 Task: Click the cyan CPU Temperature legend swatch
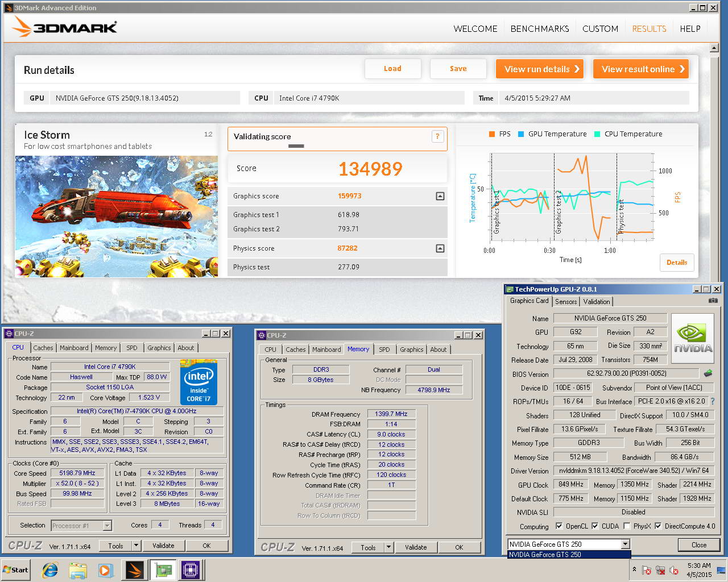pos(597,134)
